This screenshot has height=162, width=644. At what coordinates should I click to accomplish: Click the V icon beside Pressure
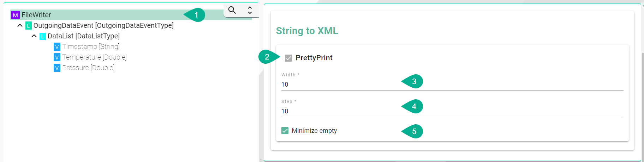pyautogui.click(x=57, y=68)
